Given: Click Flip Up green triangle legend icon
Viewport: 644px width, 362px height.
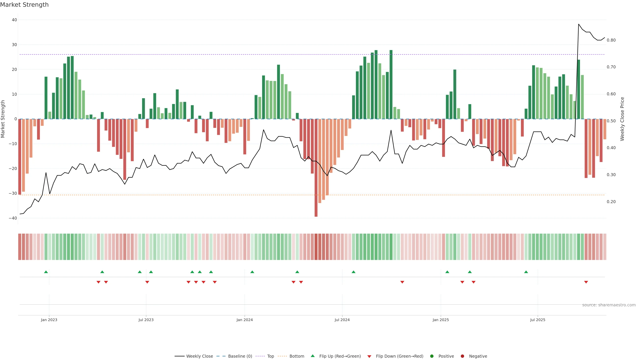Looking at the screenshot, I should (312, 356).
